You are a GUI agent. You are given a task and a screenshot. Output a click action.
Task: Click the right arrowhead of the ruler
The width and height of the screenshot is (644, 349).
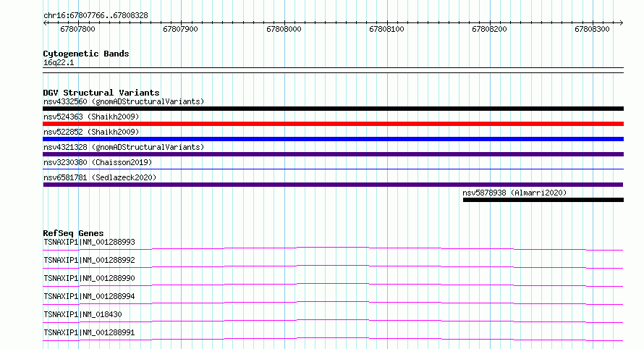pyautogui.click(x=621, y=23)
